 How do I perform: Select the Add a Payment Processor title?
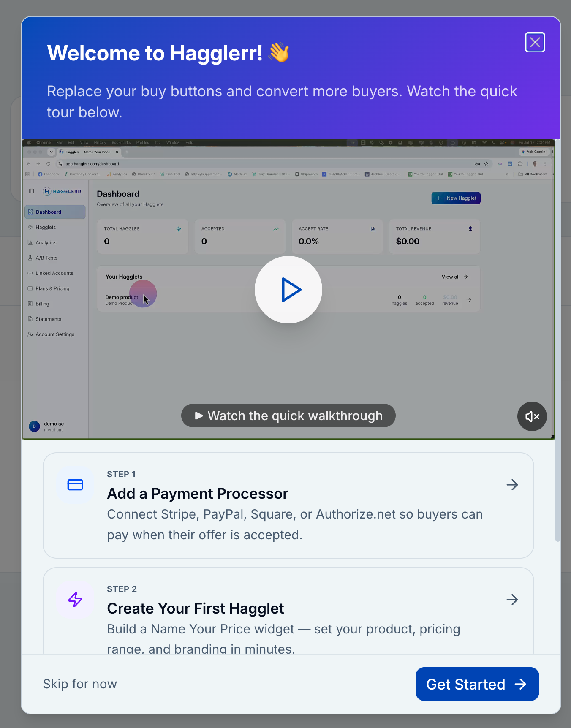198,494
